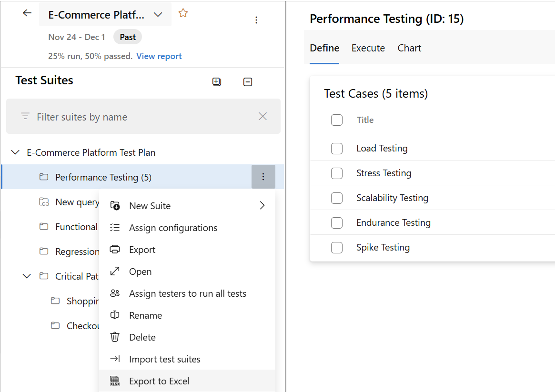Click the Export to Excel icon

point(115,381)
